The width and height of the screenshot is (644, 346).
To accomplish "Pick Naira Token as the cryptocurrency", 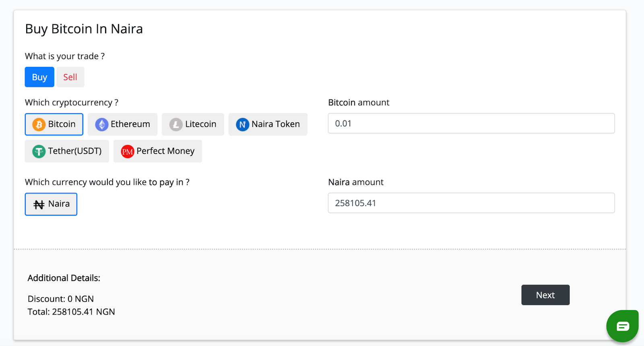I will tap(268, 124).
